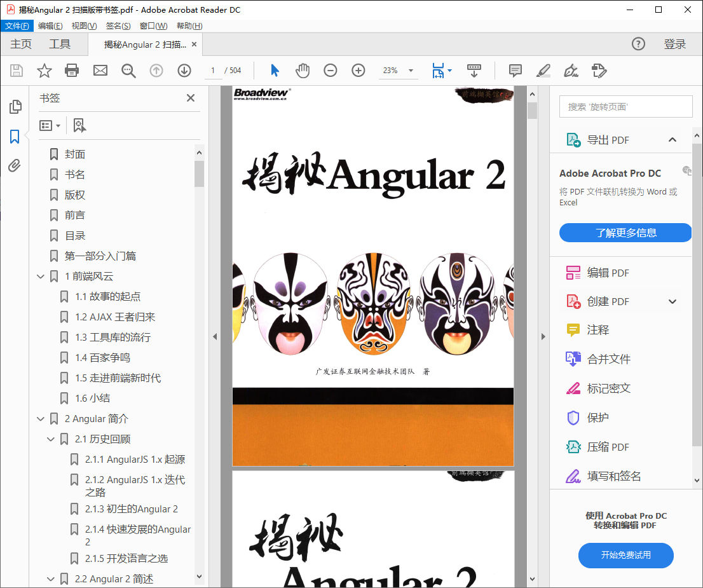
Task: Click the Stamp tool icon
Action: 599,71
